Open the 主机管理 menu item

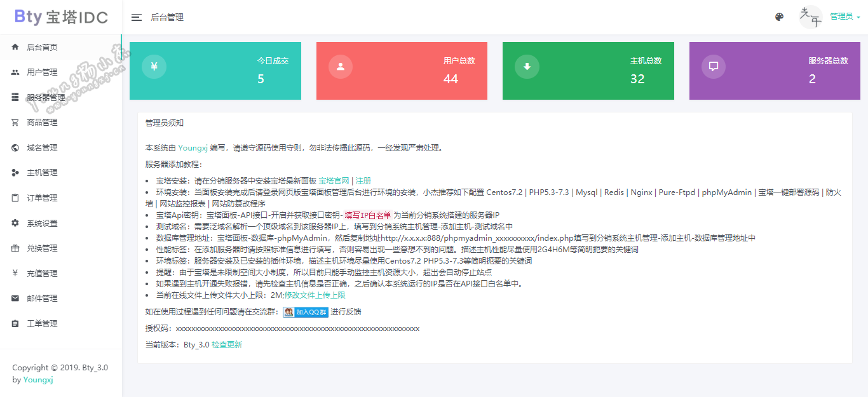coord(42,173)
